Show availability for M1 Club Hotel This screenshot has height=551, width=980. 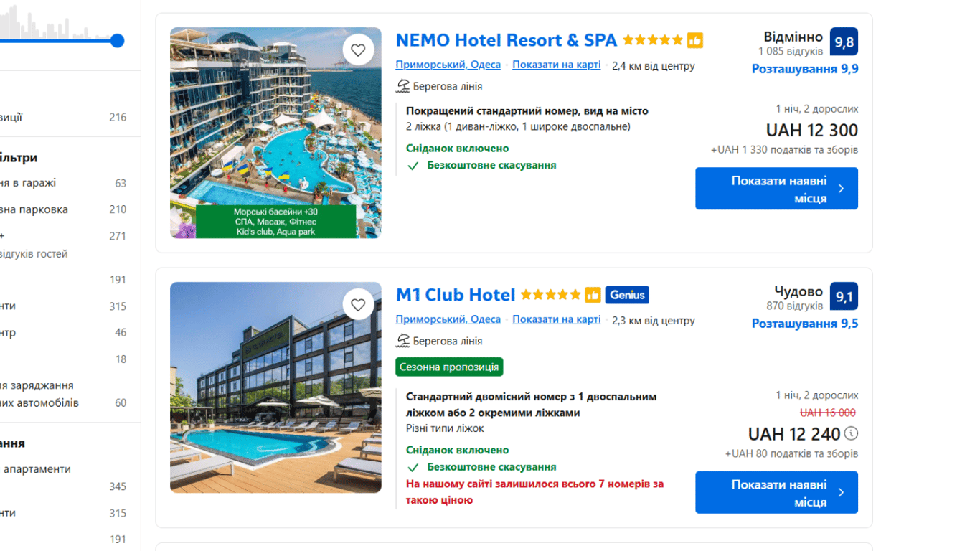coord(776,492)
